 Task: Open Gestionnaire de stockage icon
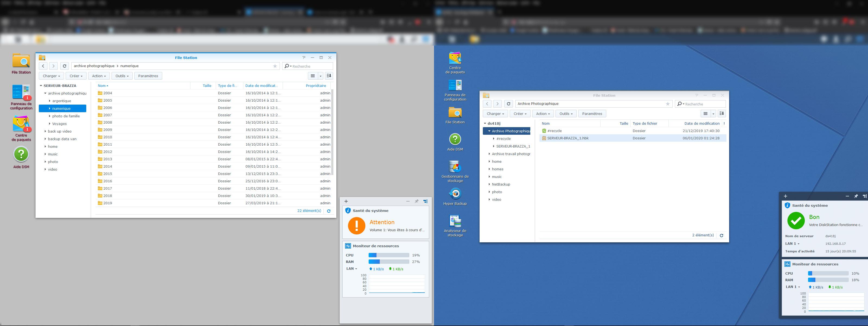pos(455,167)
